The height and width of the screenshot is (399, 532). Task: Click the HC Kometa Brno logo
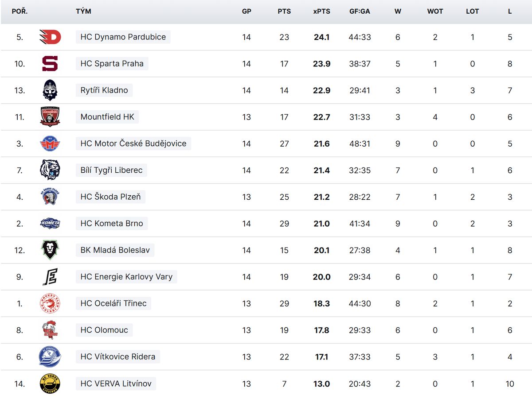(x=50, y=224)
